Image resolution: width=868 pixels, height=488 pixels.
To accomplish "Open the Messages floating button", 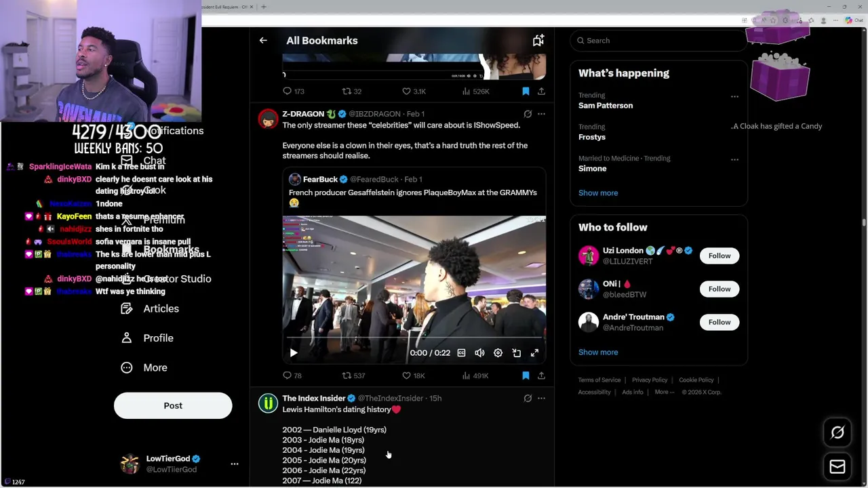I will [x=837, y=467].
